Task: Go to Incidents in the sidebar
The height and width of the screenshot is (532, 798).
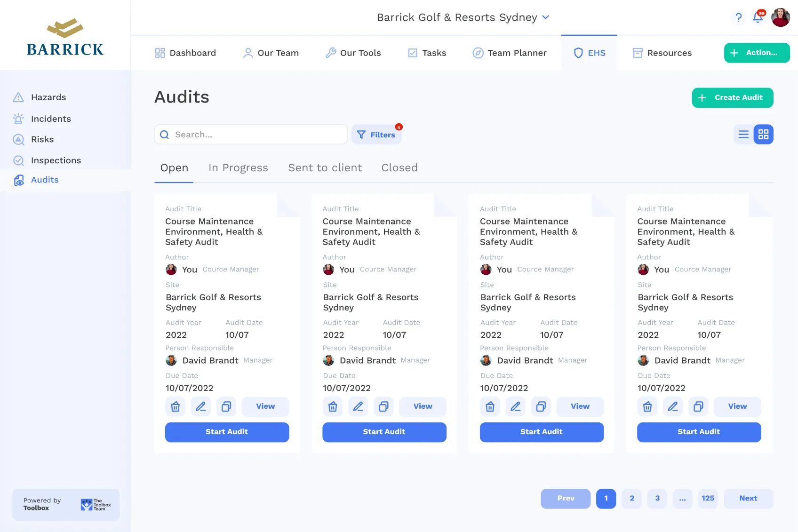Action: coord(51,119)
